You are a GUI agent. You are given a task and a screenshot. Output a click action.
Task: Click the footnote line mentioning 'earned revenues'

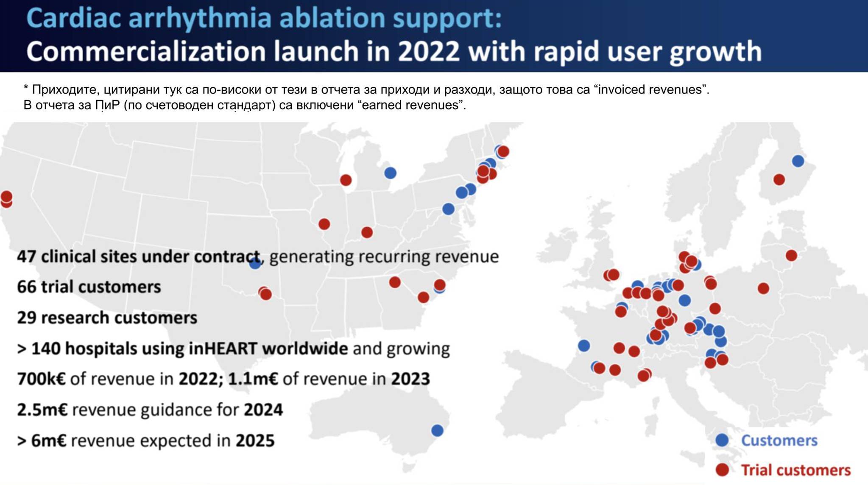pos(245,105)
